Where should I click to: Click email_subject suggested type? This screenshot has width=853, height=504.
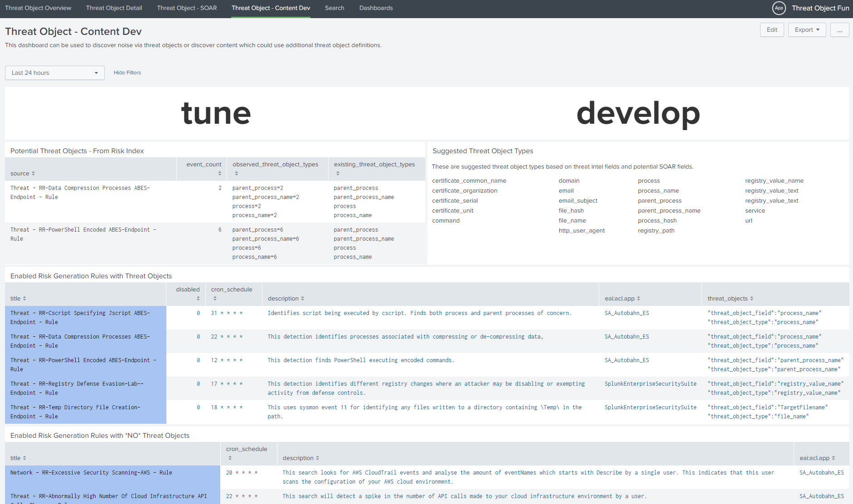click(x=578, y=201)
